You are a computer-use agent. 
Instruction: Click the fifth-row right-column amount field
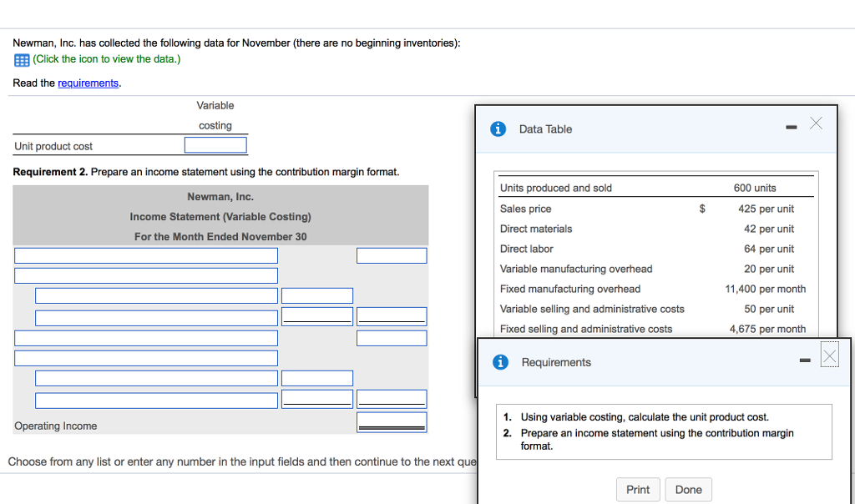point(392,338)
